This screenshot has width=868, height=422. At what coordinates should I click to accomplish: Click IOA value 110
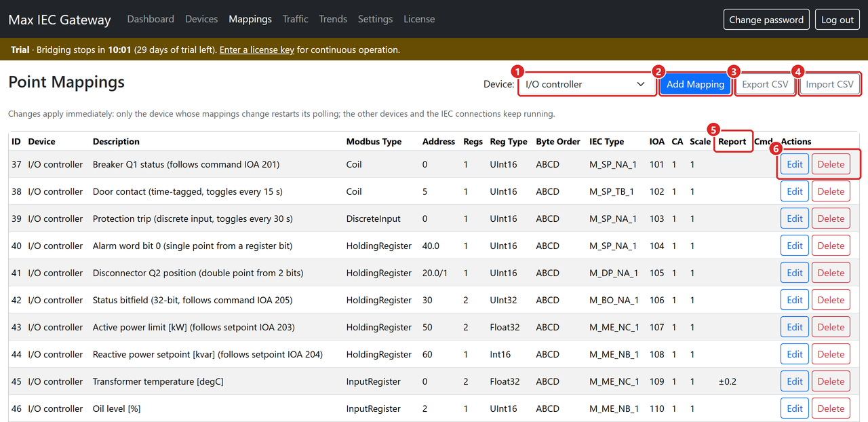click(x=657, y=408)
